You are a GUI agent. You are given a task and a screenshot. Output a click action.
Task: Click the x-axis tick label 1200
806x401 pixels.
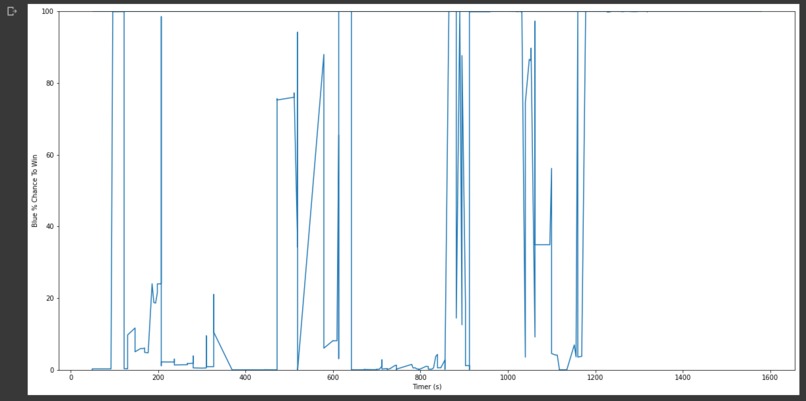click(x=595, y=377)
